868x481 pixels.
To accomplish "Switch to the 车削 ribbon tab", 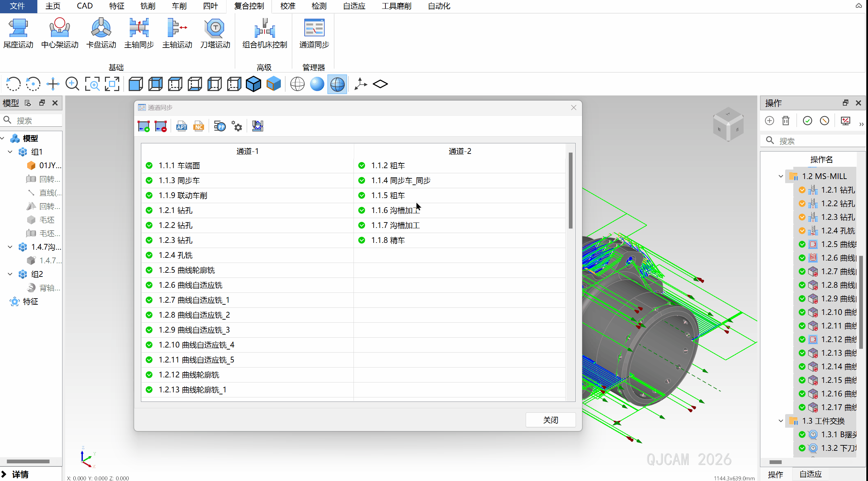I will coord(179,6).
